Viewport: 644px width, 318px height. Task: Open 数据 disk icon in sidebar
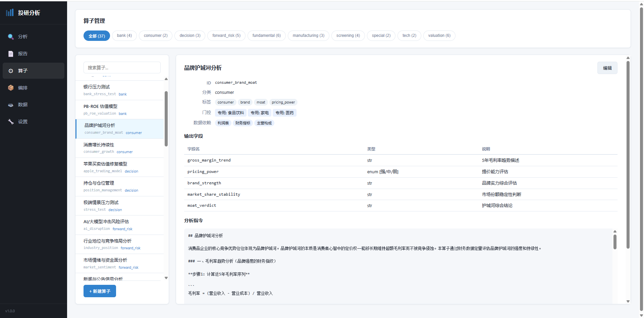coord(11,105)
